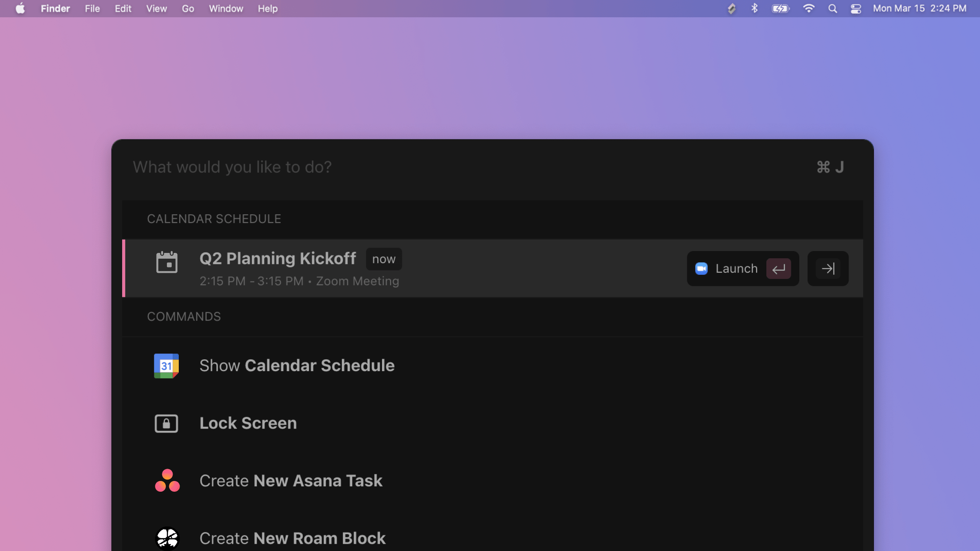Open the battery charging indicator

[781, 8]
